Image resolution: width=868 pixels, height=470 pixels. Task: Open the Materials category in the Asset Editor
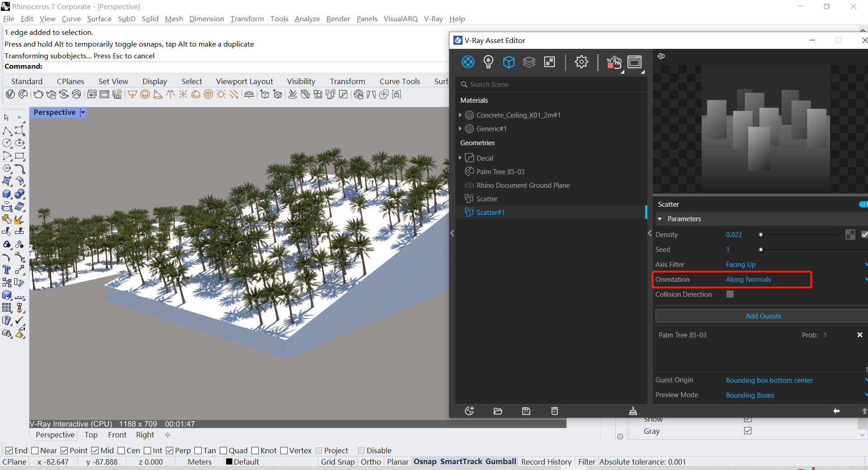click(x=468, y=62)
